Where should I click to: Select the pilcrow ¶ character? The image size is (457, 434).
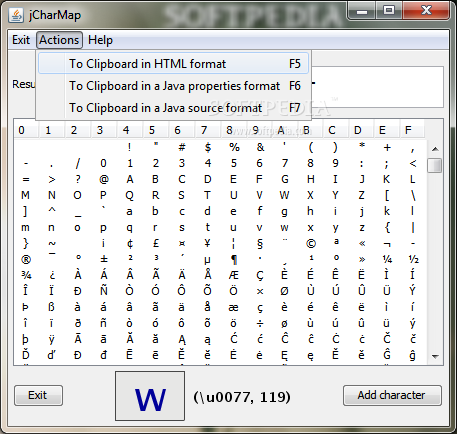click(234, 259)
